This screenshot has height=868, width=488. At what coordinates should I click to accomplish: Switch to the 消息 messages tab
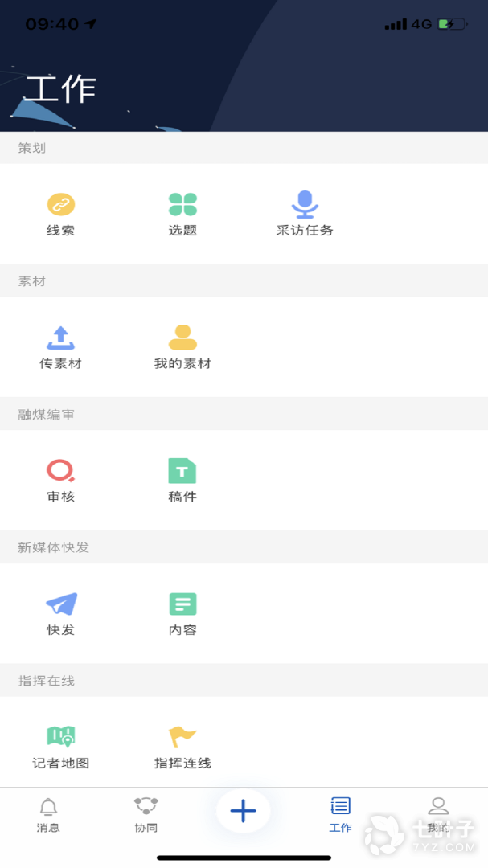click(x=48, y=814)
